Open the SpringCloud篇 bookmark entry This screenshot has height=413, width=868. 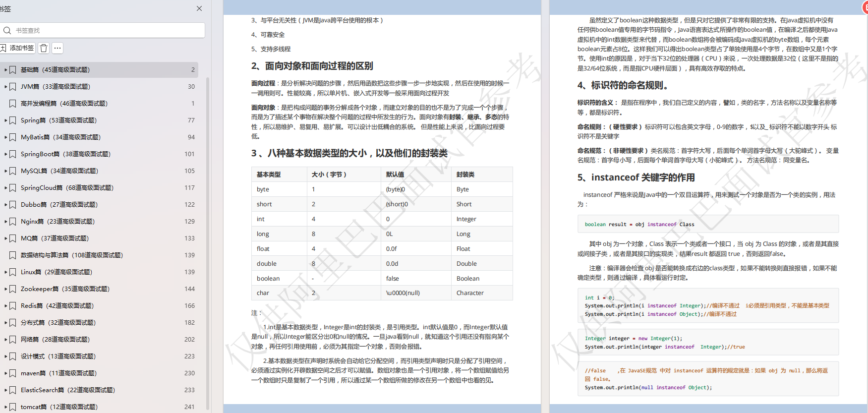point(67,188)
